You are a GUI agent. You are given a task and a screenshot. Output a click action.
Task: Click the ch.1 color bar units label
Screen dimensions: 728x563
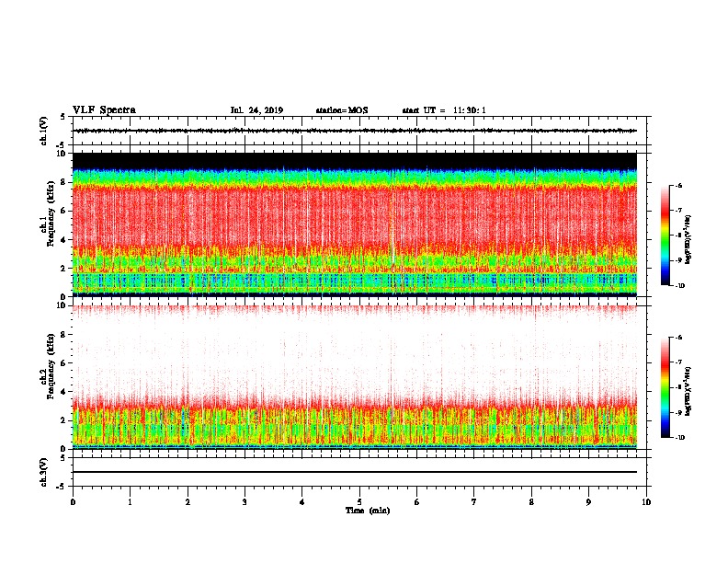coord(688,239)
